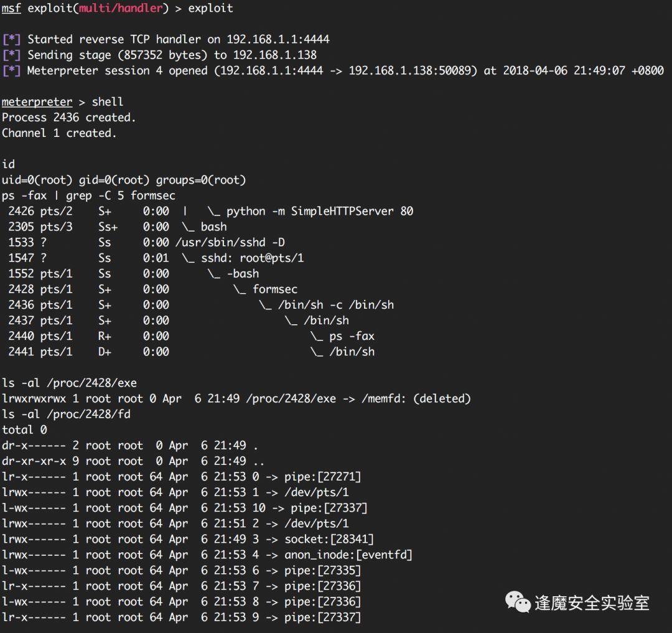672x633 pixels.
Task: Click fd row '7 -> pipe:[27336]'
Action: coord(181,586)
